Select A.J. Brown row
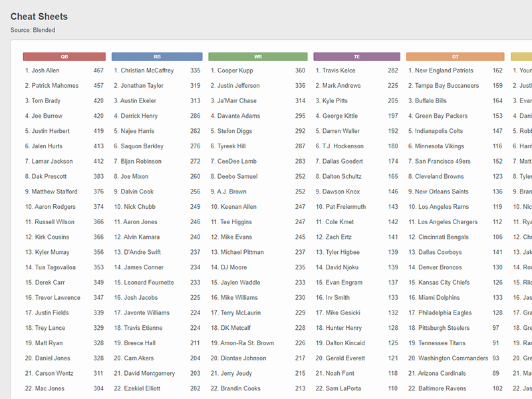This screenshot has width=532, height=399. click(x=258, y=192)
